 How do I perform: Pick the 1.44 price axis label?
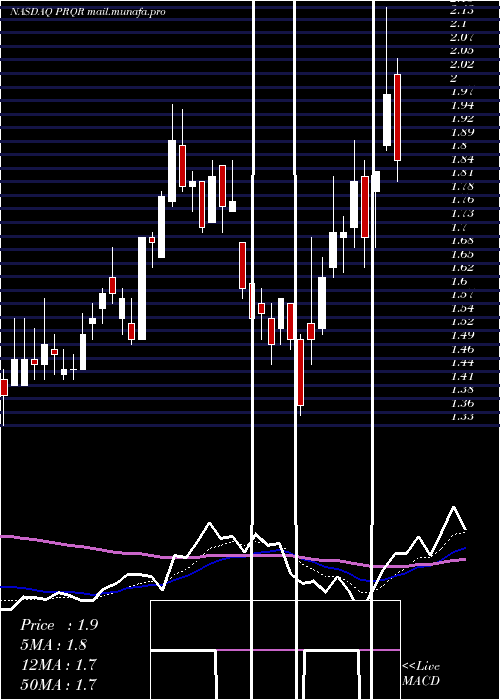462,362
